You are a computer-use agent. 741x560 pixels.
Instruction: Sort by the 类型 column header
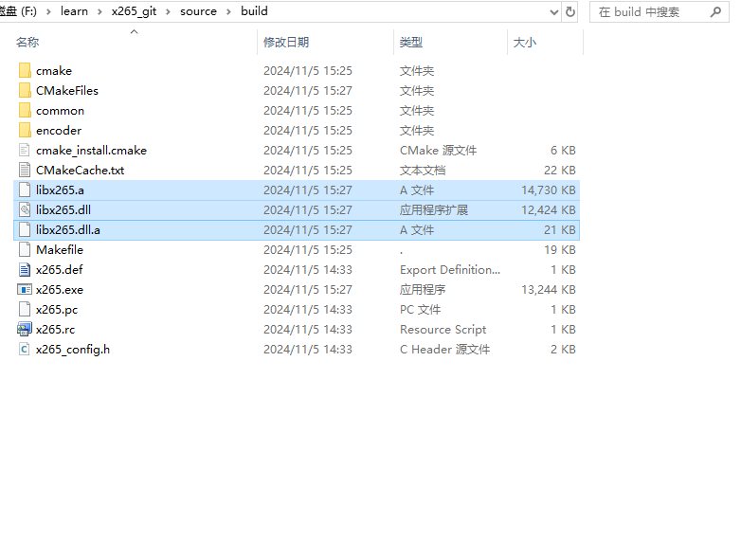tap(410, 42)
